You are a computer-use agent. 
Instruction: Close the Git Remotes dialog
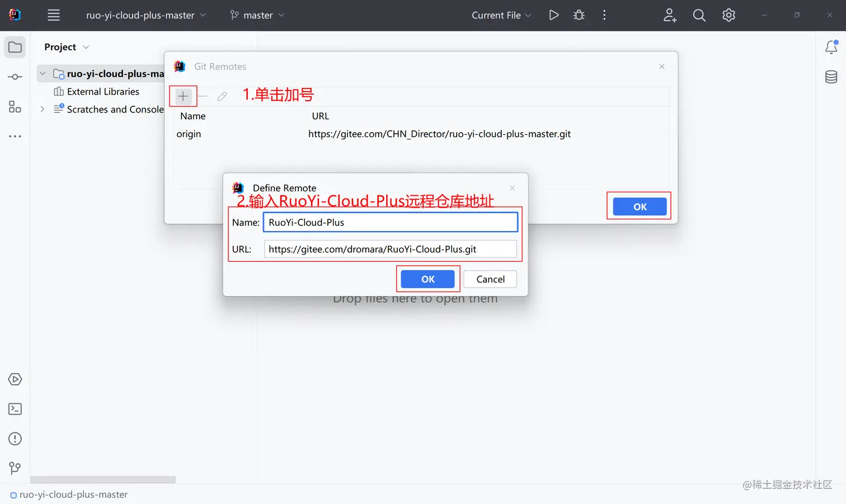[x=662, y=67]
